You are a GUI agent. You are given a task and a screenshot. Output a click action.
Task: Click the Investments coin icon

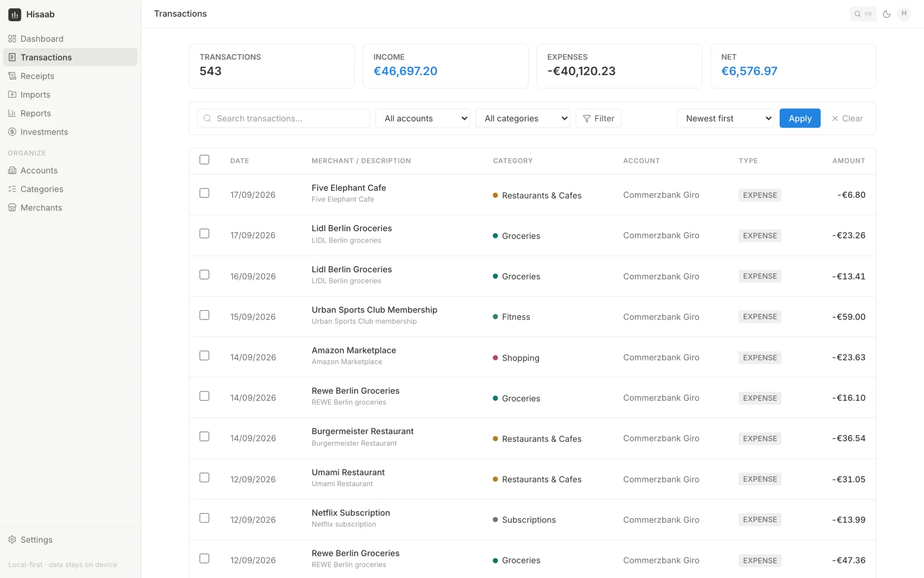pos(12,132)
